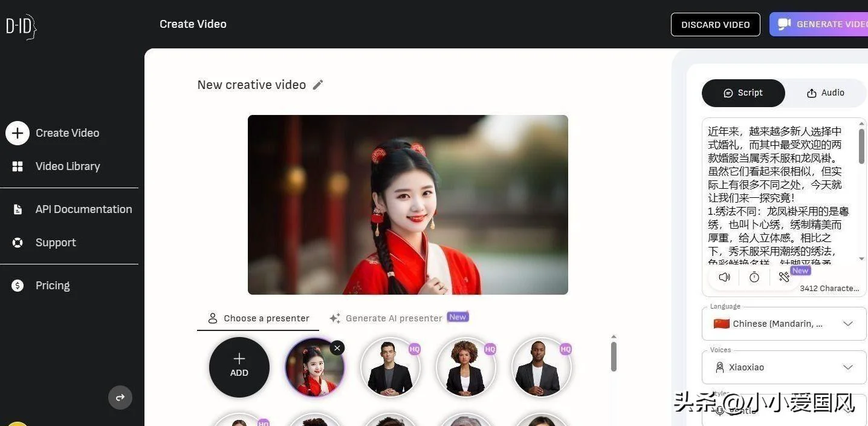Click the Audio tab upload icon
The width and height of the screenshot is (868, 426).
pyautogui.click(x=812, y=93)
